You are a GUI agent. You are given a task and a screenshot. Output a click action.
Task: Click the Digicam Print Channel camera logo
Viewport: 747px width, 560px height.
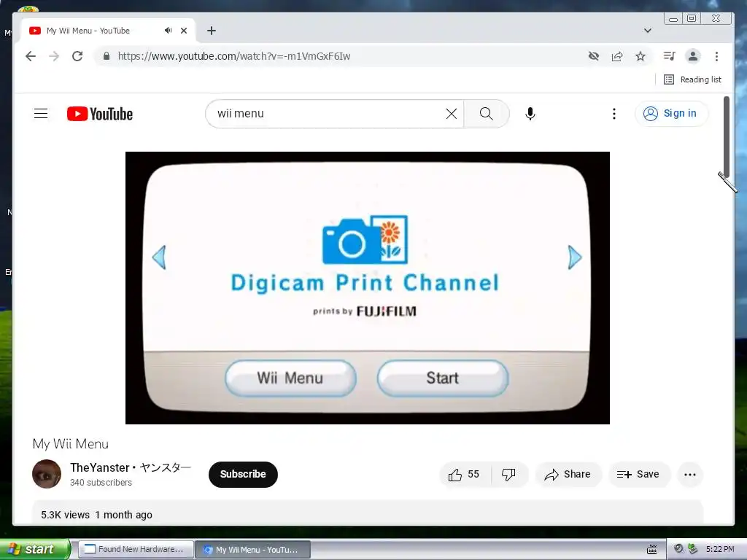click(x=365, y=239)
